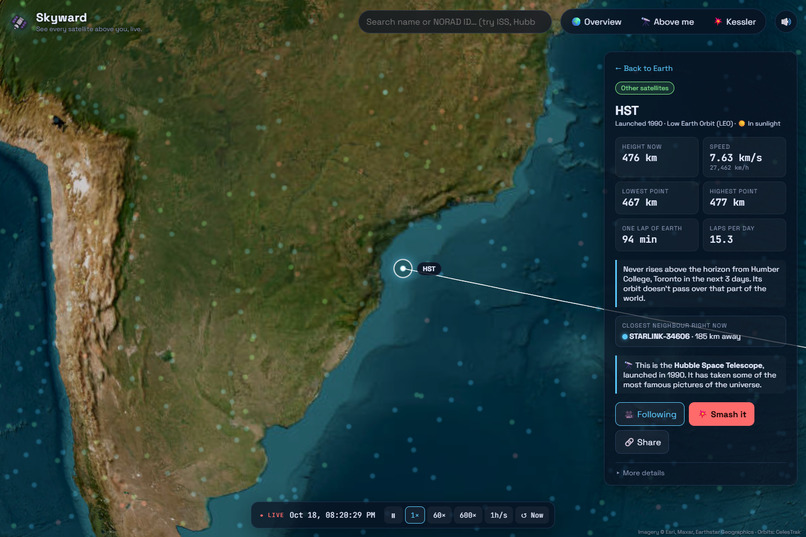Click the HST map label
The width and height of the screenshot is (806, 537).
[x=429, y=269]
